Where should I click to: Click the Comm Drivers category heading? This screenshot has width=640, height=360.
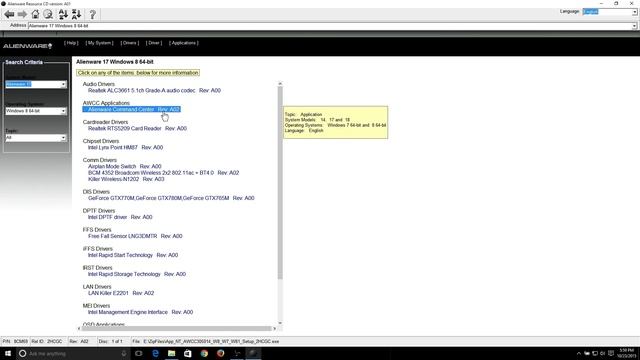click(100, 160)
